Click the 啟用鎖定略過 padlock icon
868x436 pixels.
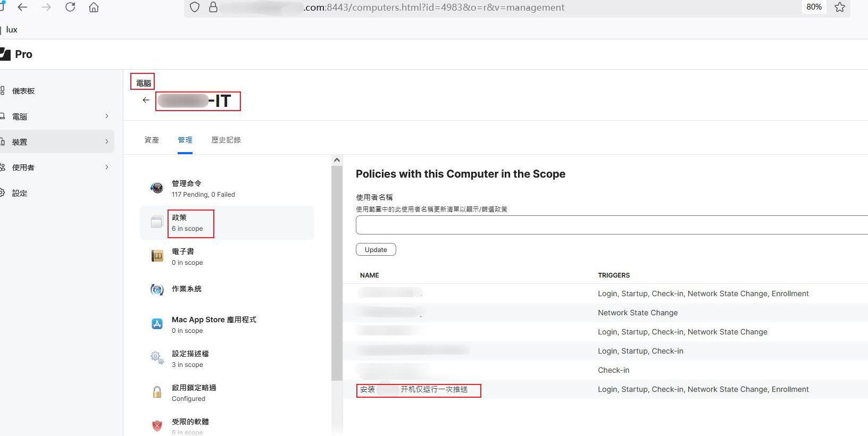pyautogui.click(x=157, y=392)
